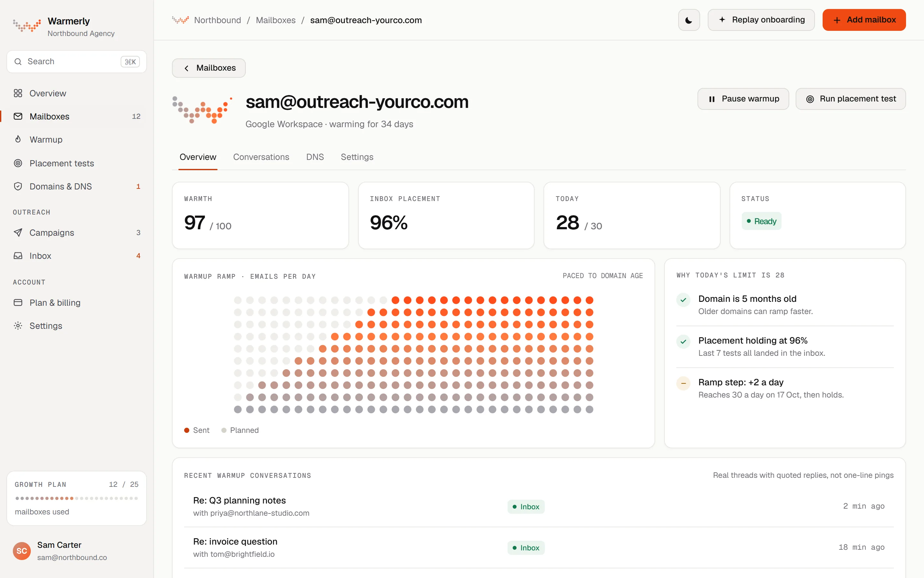Screen dimensions: 924x578
Task: Click the Domains & DNS shield icon
Action: (18, 186)
